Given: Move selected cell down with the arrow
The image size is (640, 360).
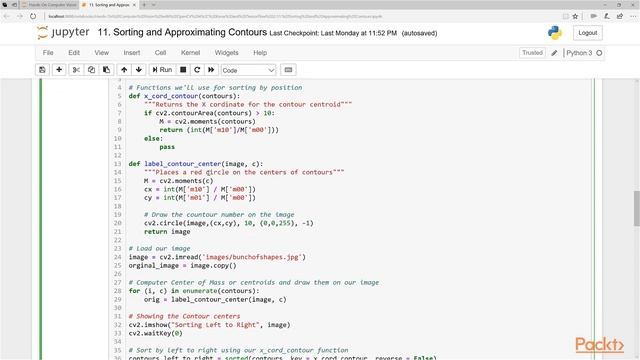Looking at the screenshot, I should click(139, 70).
